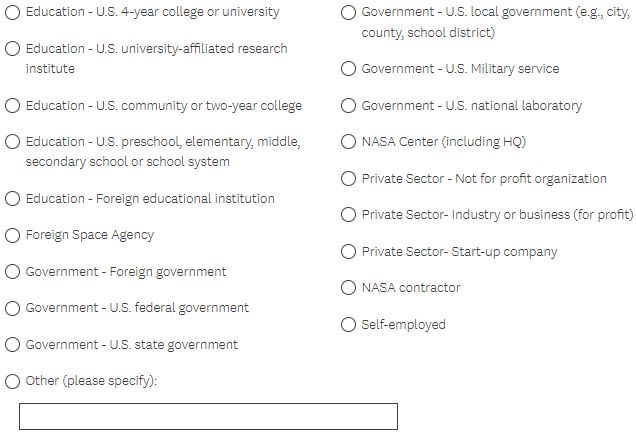Choose Government - U.S. federal government
The height and width of the screenshot is (433, 636).
coord(13,308)
